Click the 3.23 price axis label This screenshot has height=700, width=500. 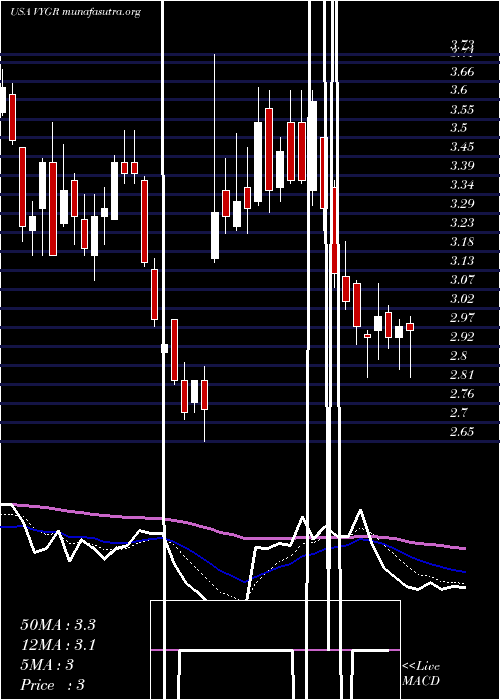tap(462, 223)
